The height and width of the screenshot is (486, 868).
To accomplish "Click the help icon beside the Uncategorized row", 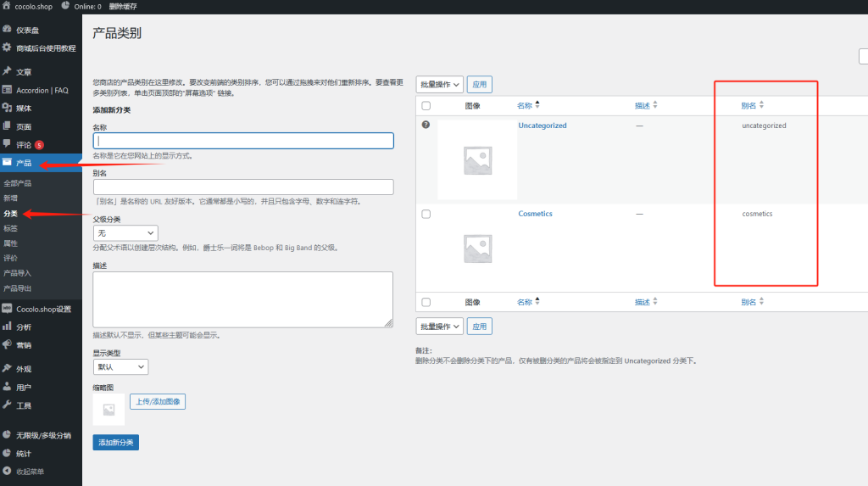I will (x=426, y=125).
